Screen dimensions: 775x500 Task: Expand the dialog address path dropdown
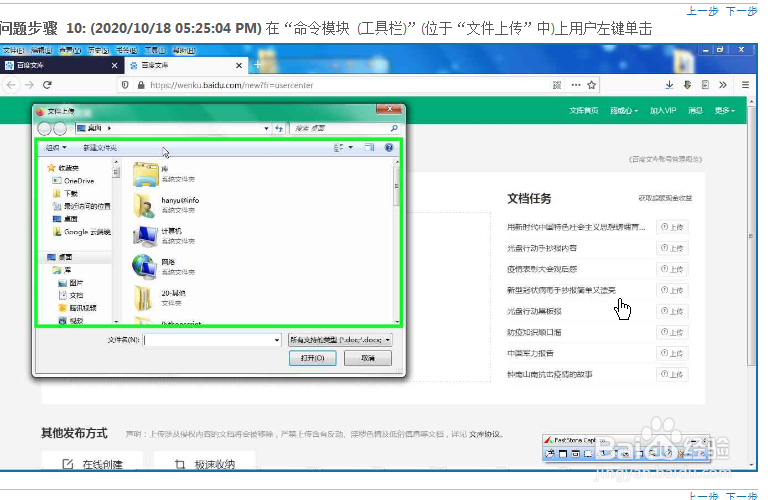pyautogui.click(x=266, y=128)
